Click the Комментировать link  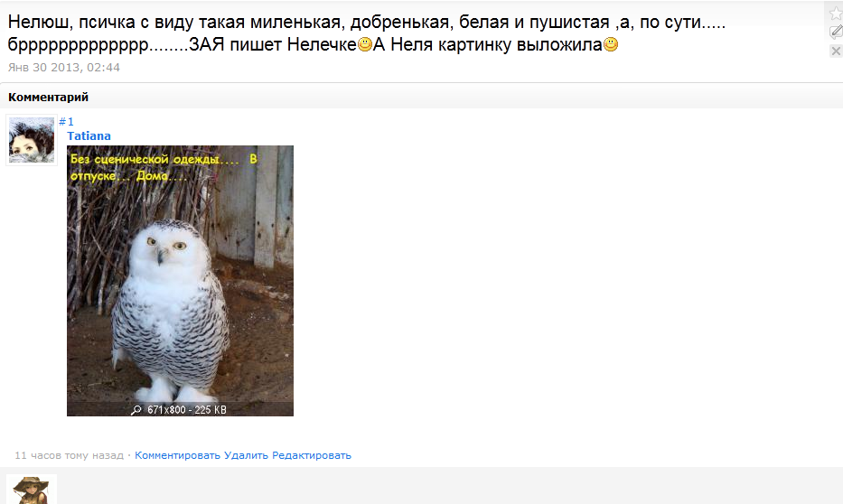click(177, 455)
